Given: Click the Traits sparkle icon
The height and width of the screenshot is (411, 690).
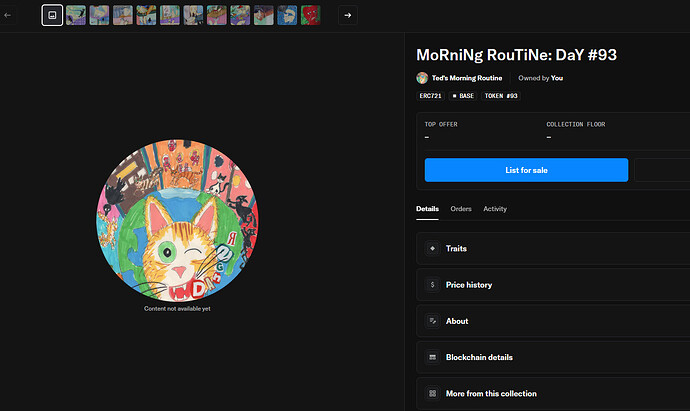Looking at the screenshot, I should tap(432, 248).
